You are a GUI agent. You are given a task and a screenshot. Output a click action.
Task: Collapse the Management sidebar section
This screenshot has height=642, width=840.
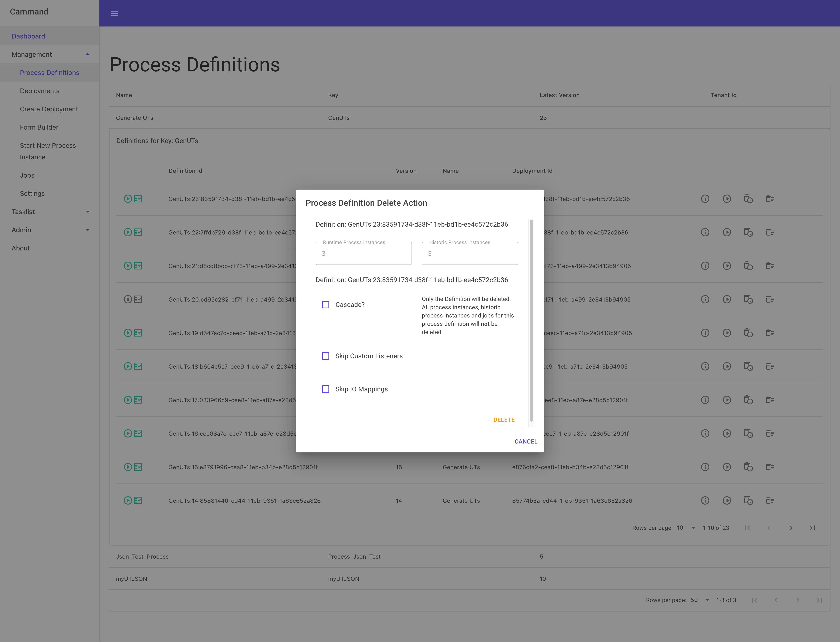click(88, 54)
